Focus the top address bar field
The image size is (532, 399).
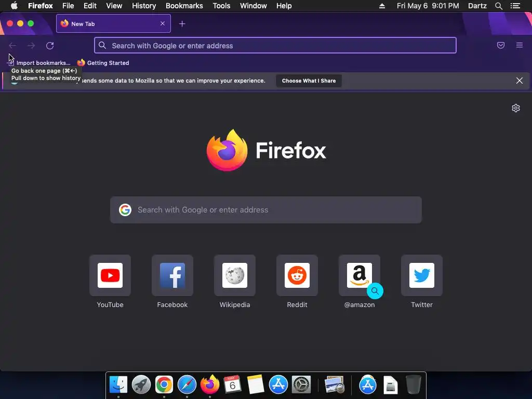coord(275,46)
